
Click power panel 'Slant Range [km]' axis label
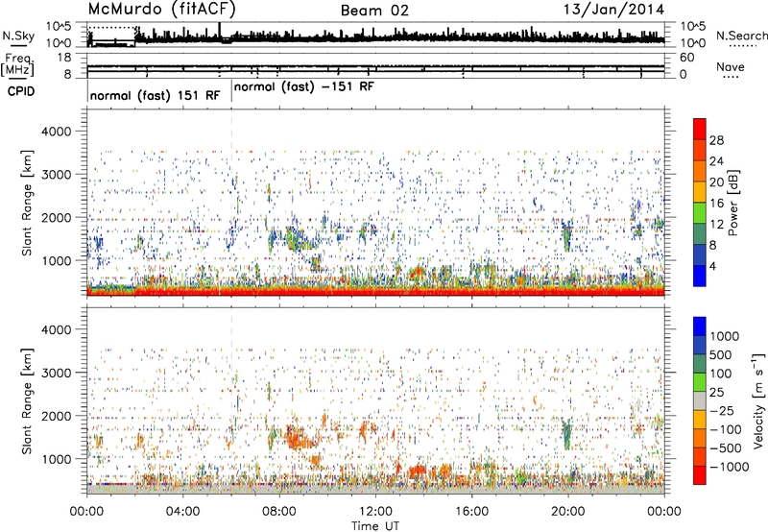(x=28, y=203)
